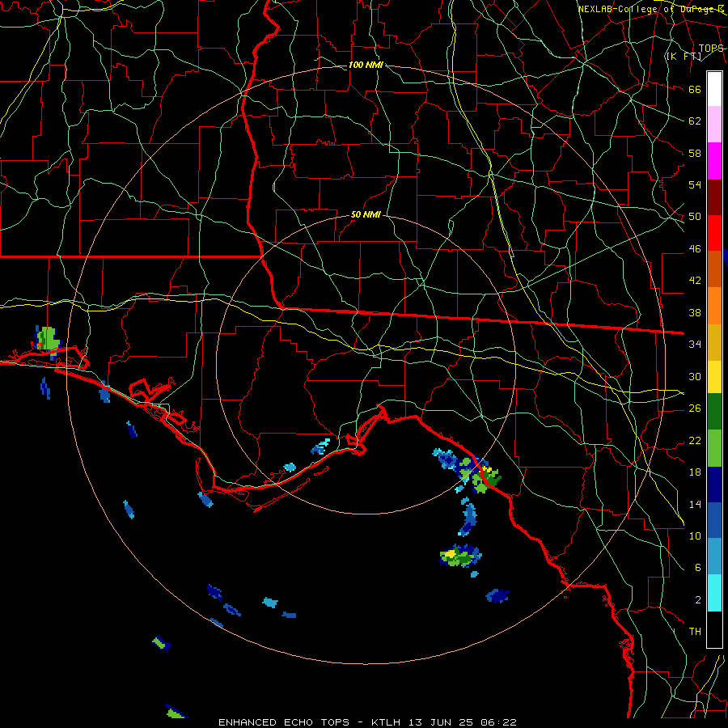This screenshot has width=728, height=728.
Task: Click the TOPS legend heading
Action: coord(711,49)
